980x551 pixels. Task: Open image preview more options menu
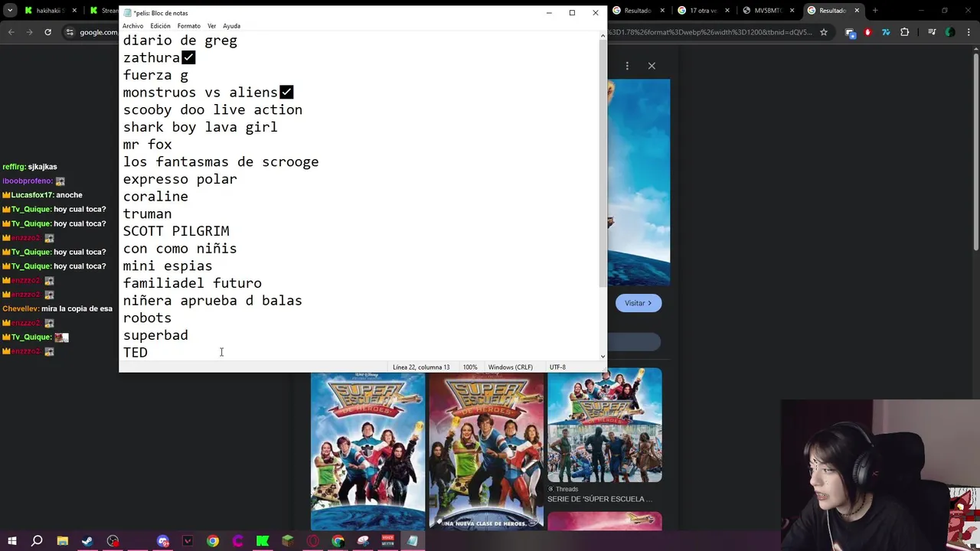(x=627, y=66)
